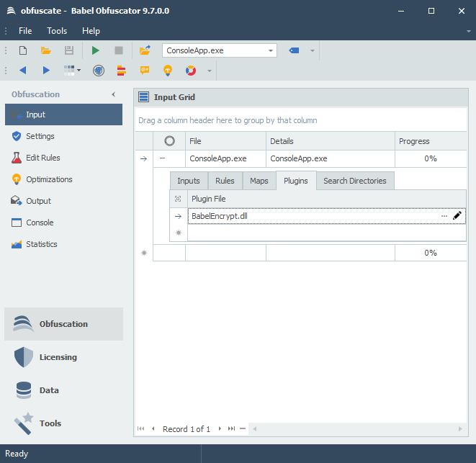Viewport: 476px width, 463px height.
Task: Click the delete record minus button
Action: tap(243, 428)
